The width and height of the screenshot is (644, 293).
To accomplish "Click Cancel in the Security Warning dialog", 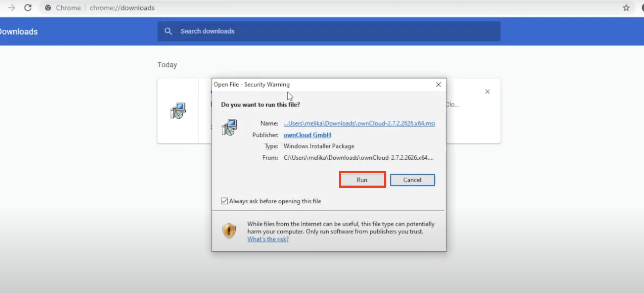I will click(412, 180).
